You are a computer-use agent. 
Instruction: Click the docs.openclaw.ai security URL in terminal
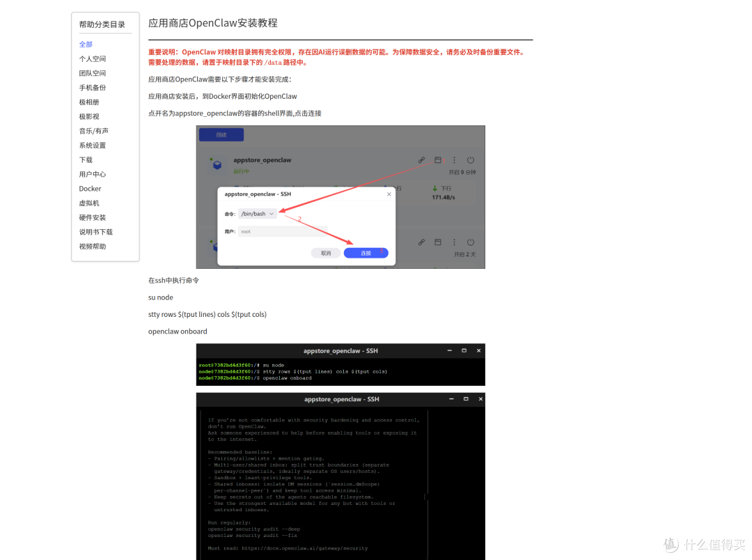click(x=304, y=548)
